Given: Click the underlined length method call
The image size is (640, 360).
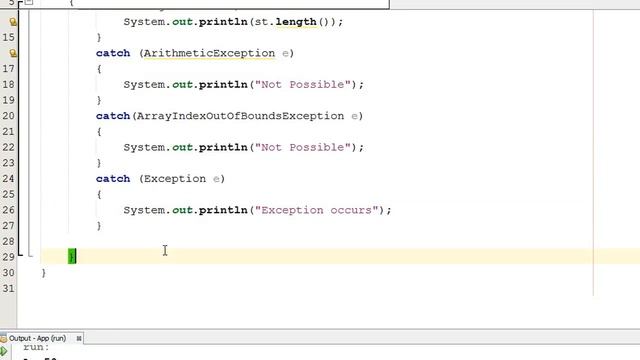Looking at the screenshot, I should tap(296, 22).
